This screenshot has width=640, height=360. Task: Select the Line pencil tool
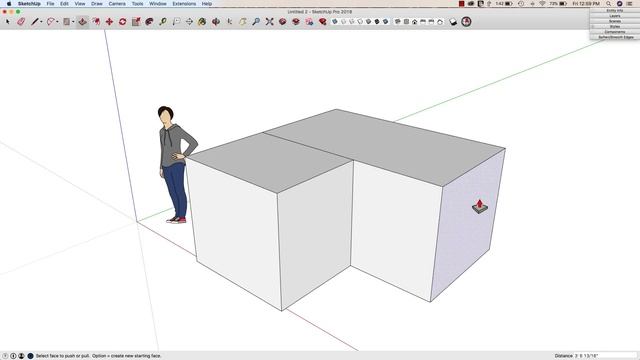(x=35, y=22)
